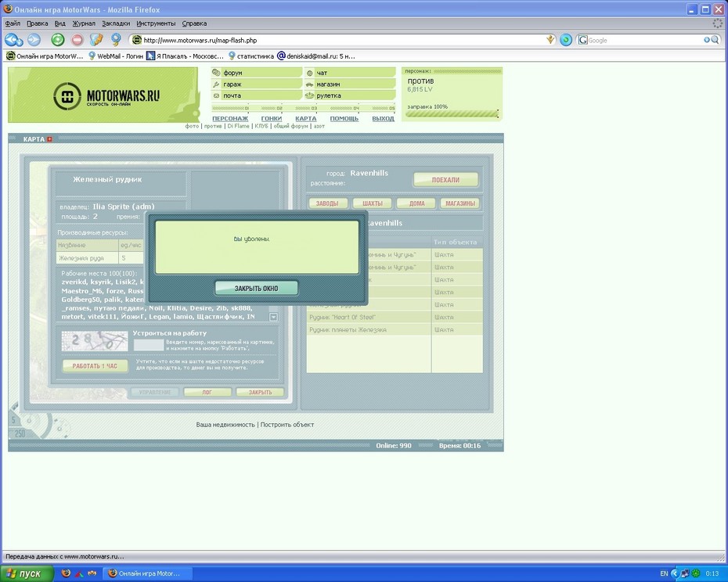Open WebMail - Логин bookmark
This screenshot has width=728, height=582.
point(116,56)
